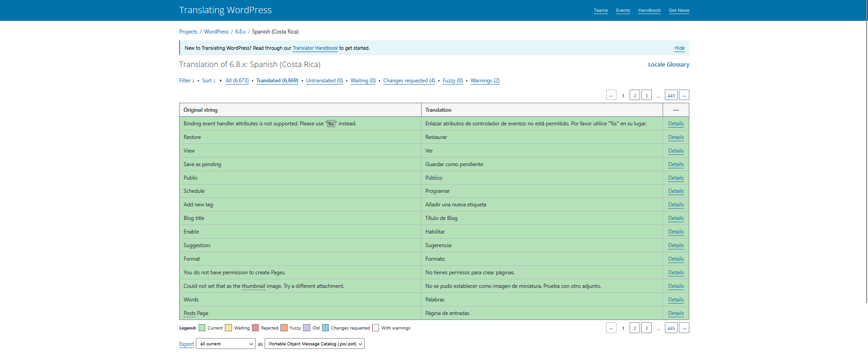Go to Projects breadcrumb
Image resolution: width=868 pixels, height=358 pixels.
point(188,32)
